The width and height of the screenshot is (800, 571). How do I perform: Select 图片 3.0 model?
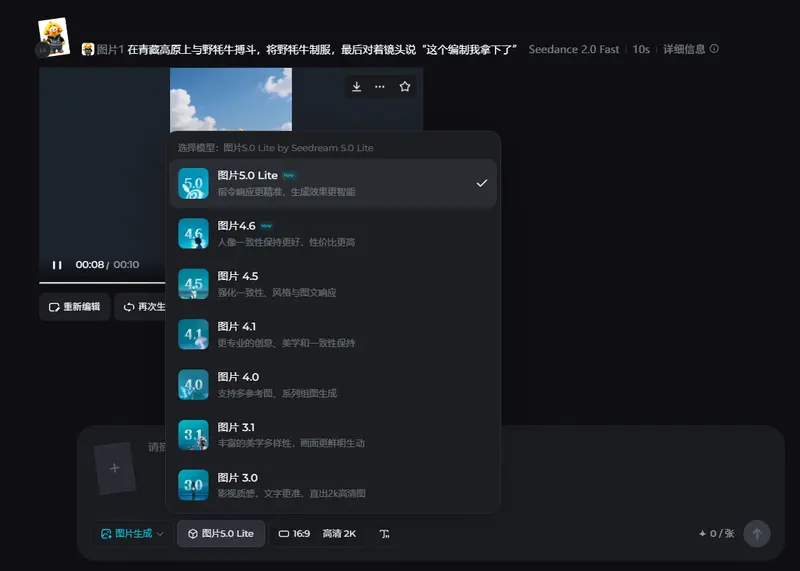point(333,485)
